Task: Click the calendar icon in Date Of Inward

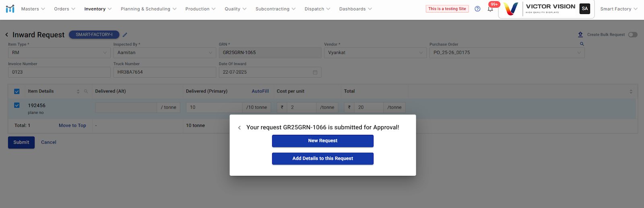Action: click(x=315, y=72)
